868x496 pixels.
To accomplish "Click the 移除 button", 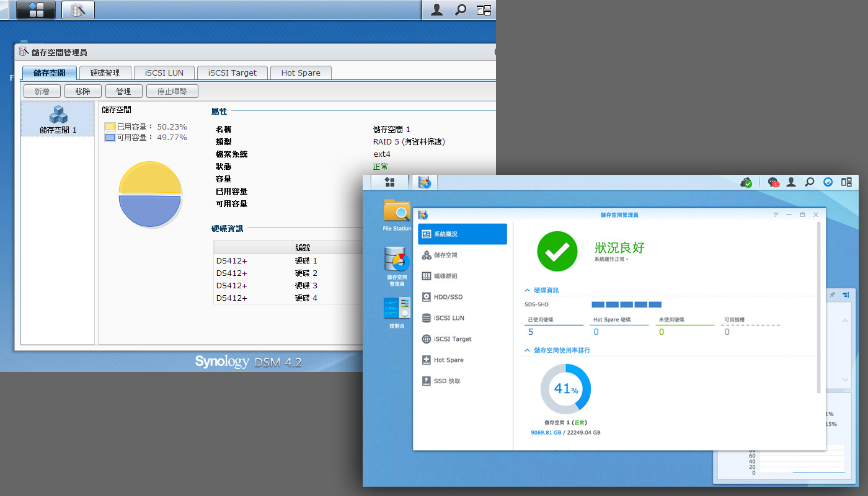I will tap(82, 92).
